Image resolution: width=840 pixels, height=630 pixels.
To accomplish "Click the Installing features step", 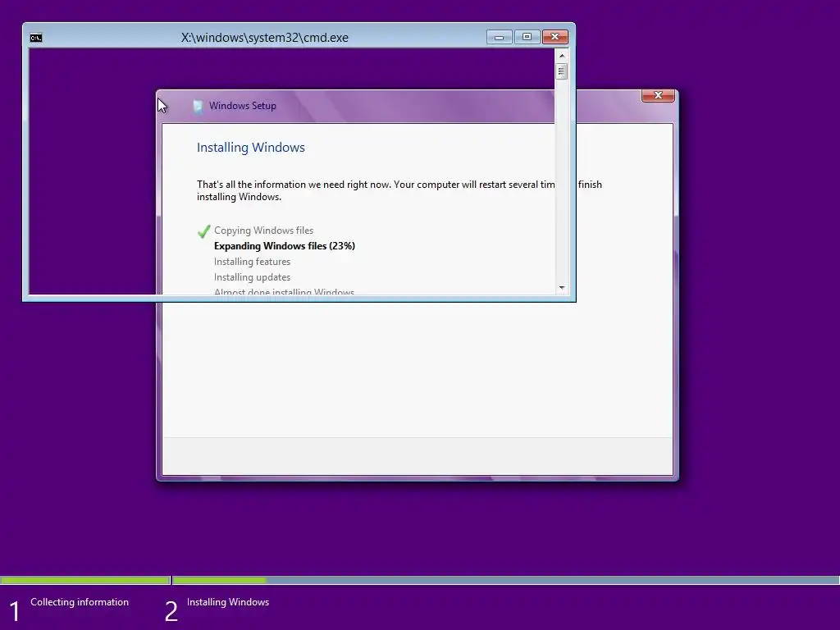I will coord(253,262).
